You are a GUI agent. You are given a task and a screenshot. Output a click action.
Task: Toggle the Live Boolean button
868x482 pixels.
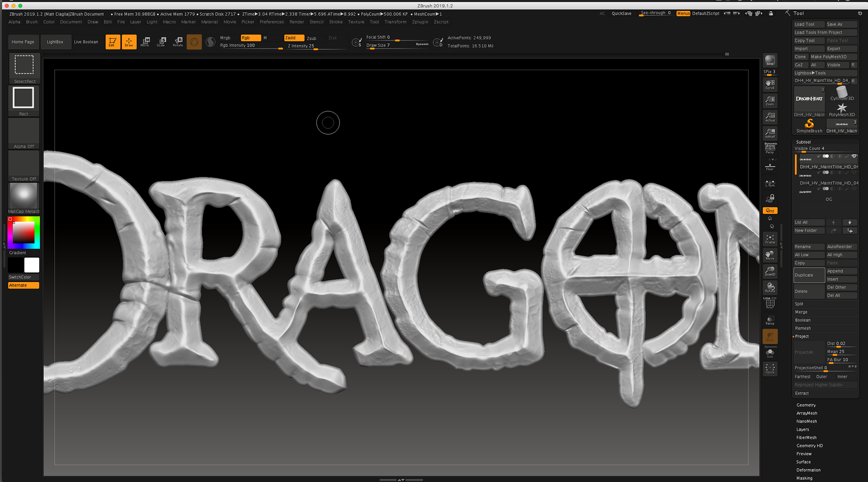click(86, 42)
